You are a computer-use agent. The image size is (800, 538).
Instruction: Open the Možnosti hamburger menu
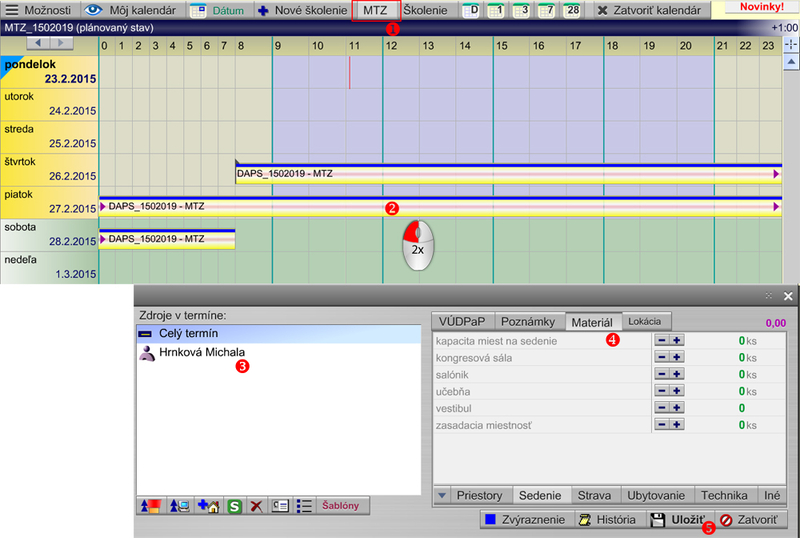pos(13,10)
